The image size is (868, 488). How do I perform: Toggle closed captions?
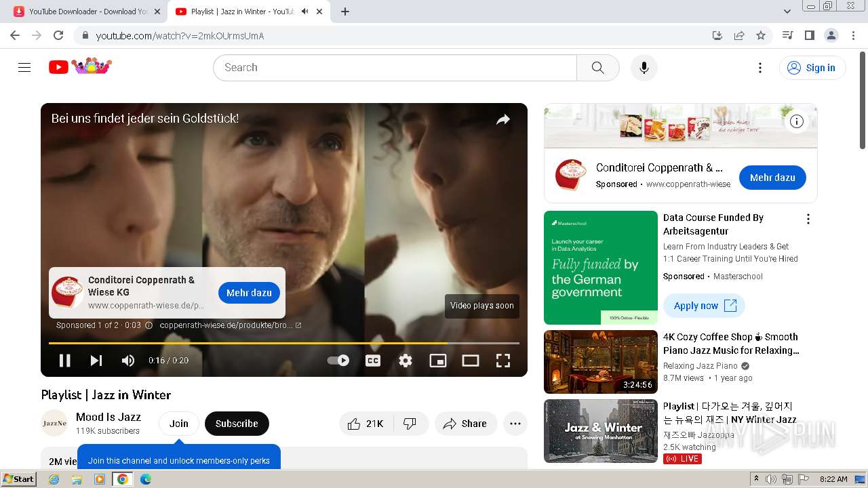pos(373,361)
